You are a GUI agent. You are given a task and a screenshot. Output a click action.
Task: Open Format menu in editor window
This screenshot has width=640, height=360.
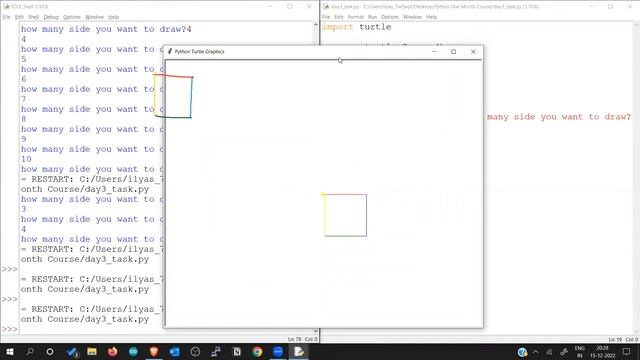coord(356,17)
